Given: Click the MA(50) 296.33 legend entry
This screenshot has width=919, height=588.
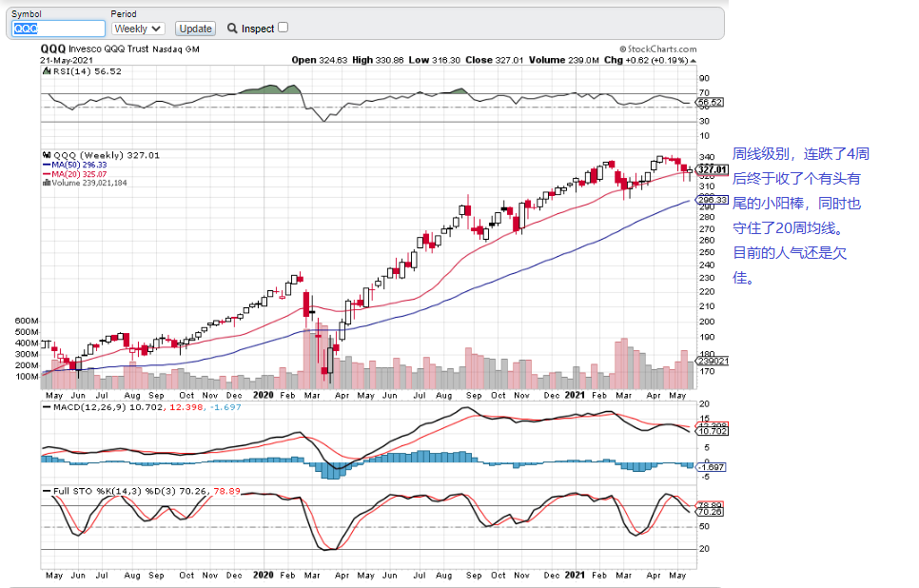Looking at the screenshot, I should pos(75,166).
